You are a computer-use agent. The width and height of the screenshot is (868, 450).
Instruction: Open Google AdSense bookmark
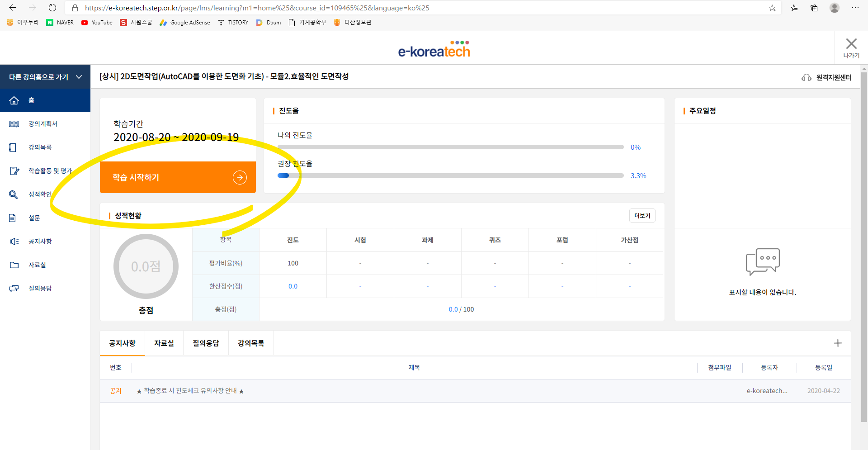(185, 22)
